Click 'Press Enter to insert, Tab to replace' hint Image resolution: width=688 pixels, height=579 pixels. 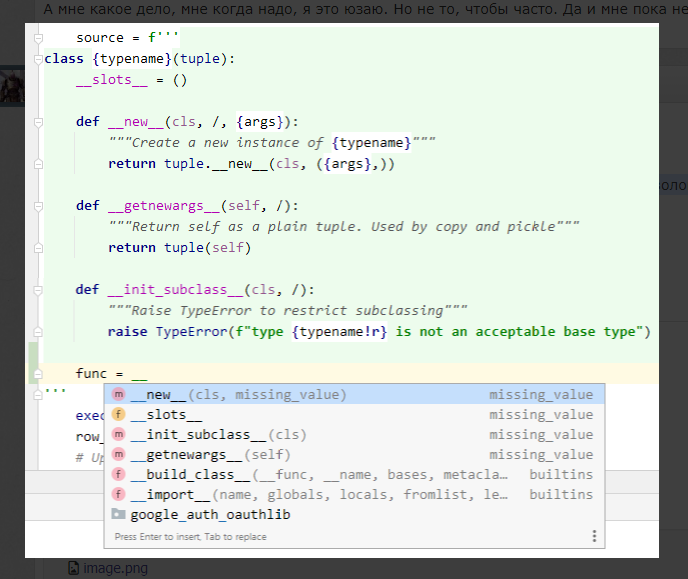click(190, 537)
